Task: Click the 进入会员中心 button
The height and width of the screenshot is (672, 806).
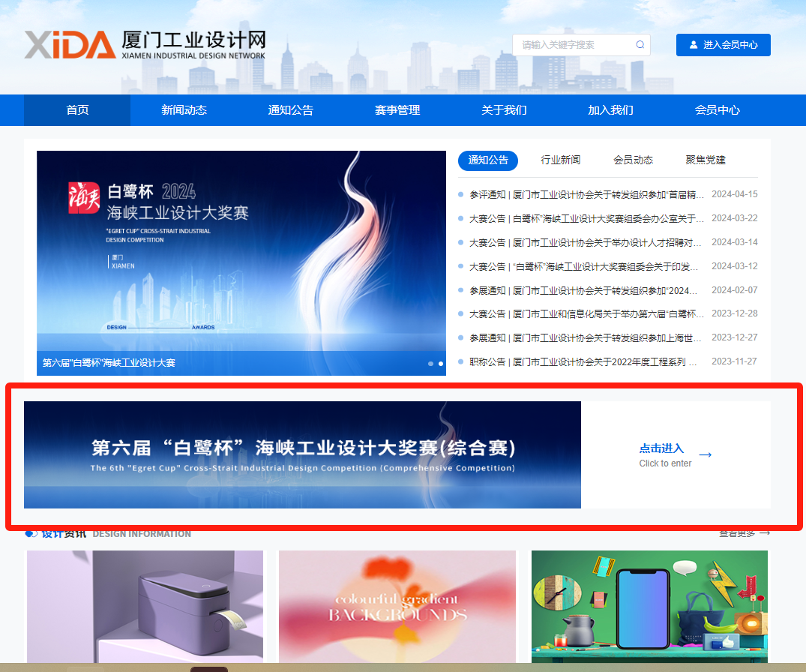Action: click(x=723, y=45)
